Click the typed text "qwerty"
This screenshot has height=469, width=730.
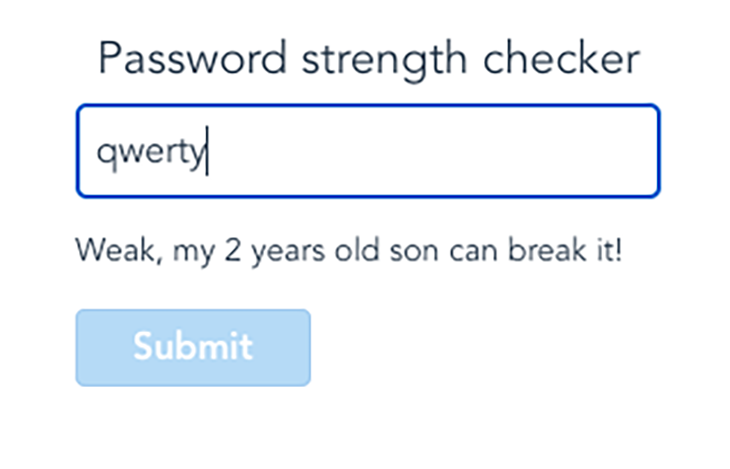150,152
